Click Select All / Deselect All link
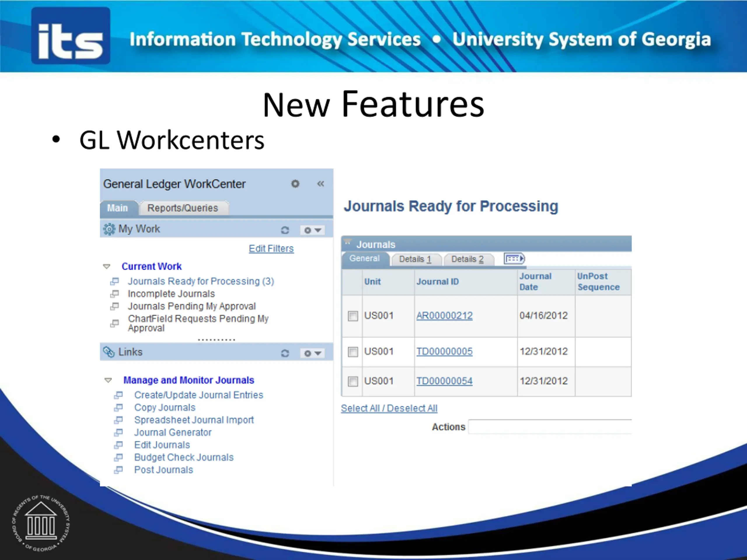Screen dimensions: 747x560 click(x=389, y=408)
